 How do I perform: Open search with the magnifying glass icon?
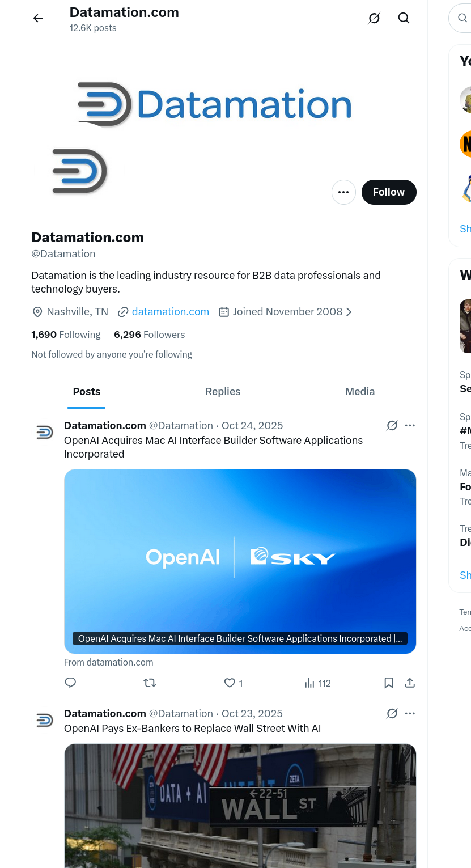(x=404, y=18)
